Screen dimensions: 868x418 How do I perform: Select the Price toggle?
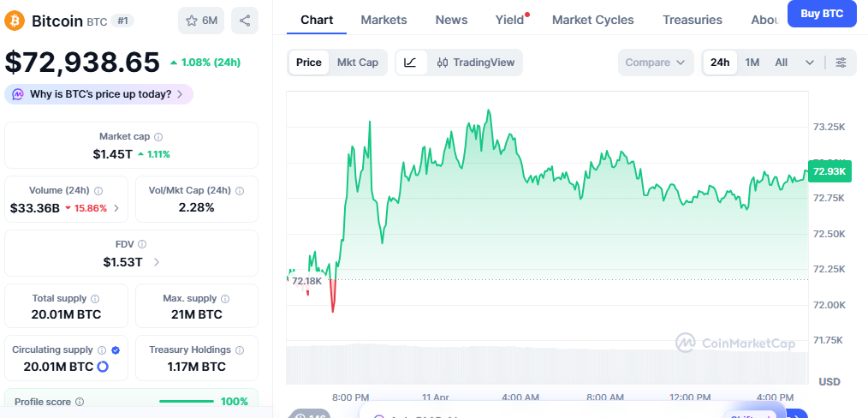[309, 63]
